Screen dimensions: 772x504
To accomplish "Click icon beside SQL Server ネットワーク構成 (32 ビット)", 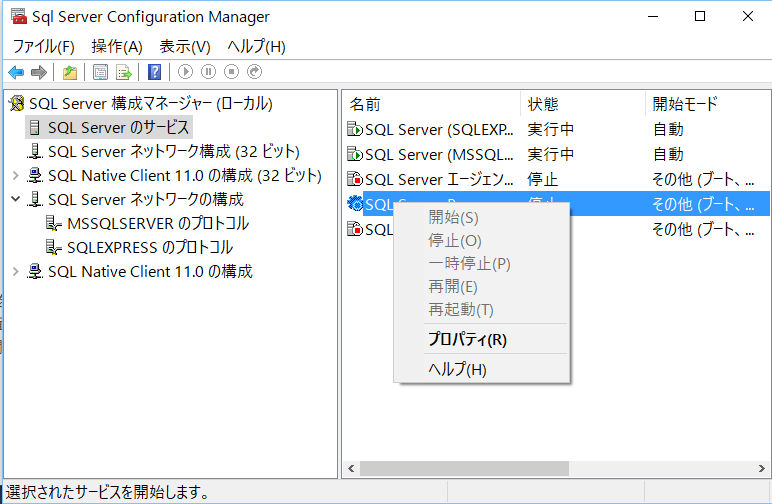I will (x=35, y=152).
